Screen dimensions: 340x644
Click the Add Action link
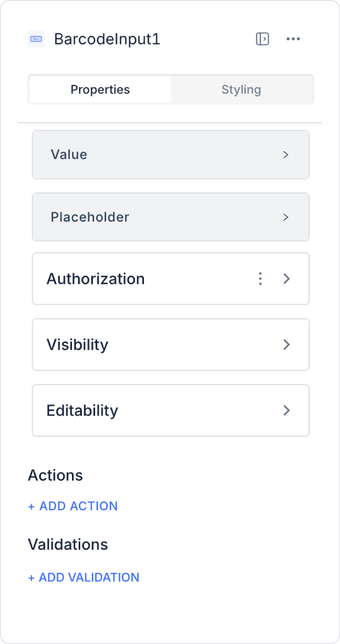(x=73, y=506)
